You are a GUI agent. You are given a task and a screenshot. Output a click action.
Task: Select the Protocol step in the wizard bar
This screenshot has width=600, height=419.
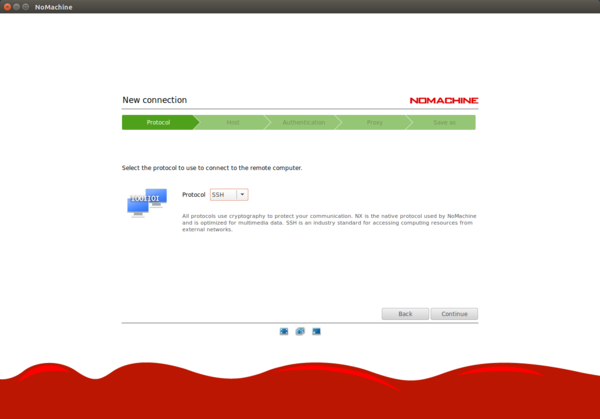click(158, 122)
